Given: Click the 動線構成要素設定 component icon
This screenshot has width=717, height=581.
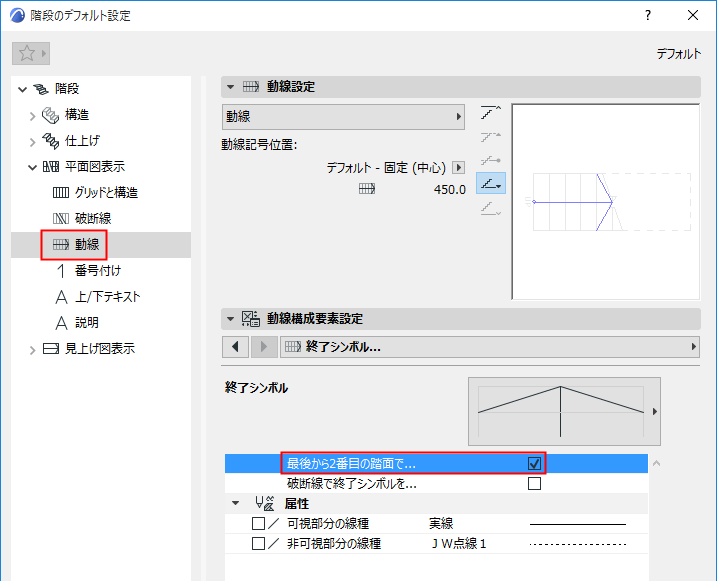Looking at the screenshot, I should coord(251,319).
